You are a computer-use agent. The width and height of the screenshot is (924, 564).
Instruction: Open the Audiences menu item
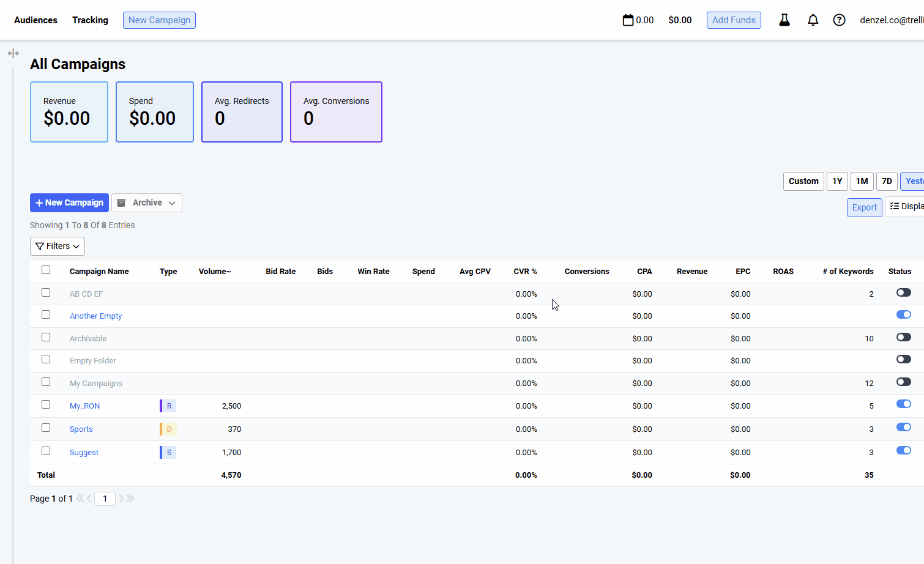[35, 20]
